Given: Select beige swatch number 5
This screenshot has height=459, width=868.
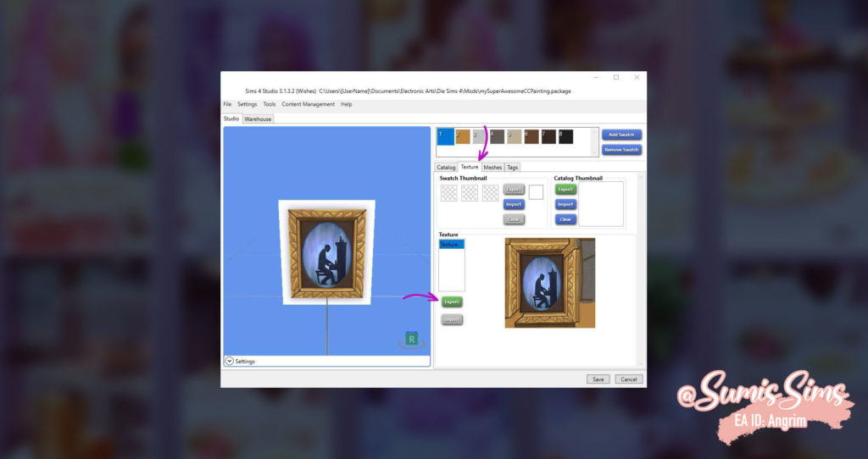Looking at the screenshot, I should point(515,136).
